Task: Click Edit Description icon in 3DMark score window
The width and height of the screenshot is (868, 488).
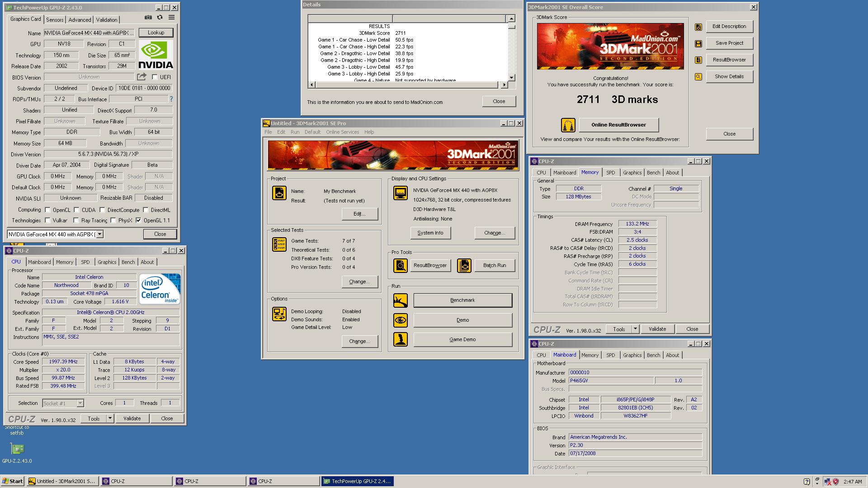Action: [698, 27]
